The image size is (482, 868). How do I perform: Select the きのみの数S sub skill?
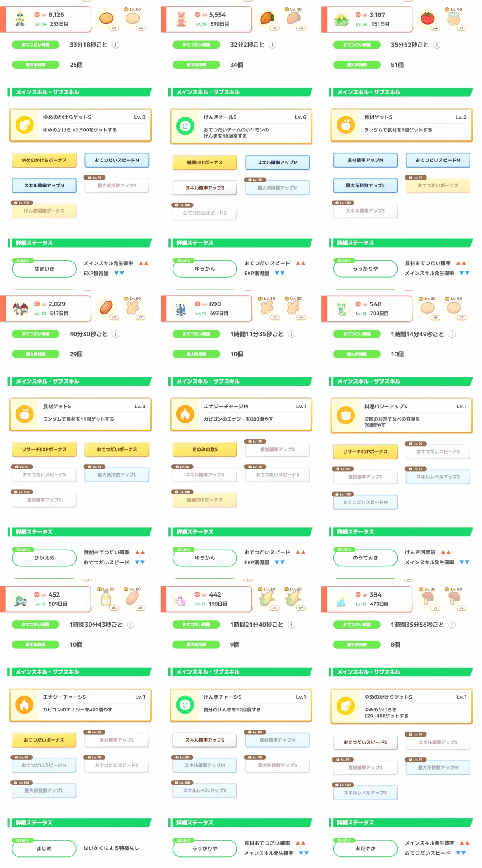click(x=205, y=449)
